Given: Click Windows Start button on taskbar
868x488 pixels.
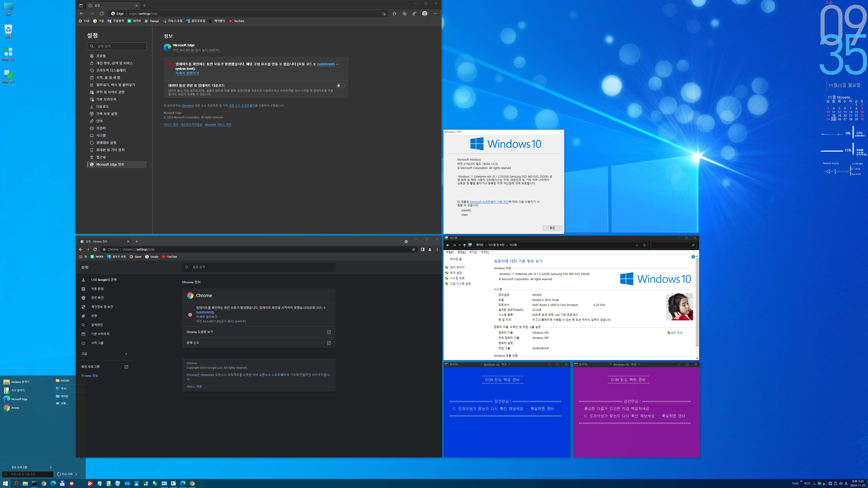Looking at the screenshot, I should pos(5,483).
